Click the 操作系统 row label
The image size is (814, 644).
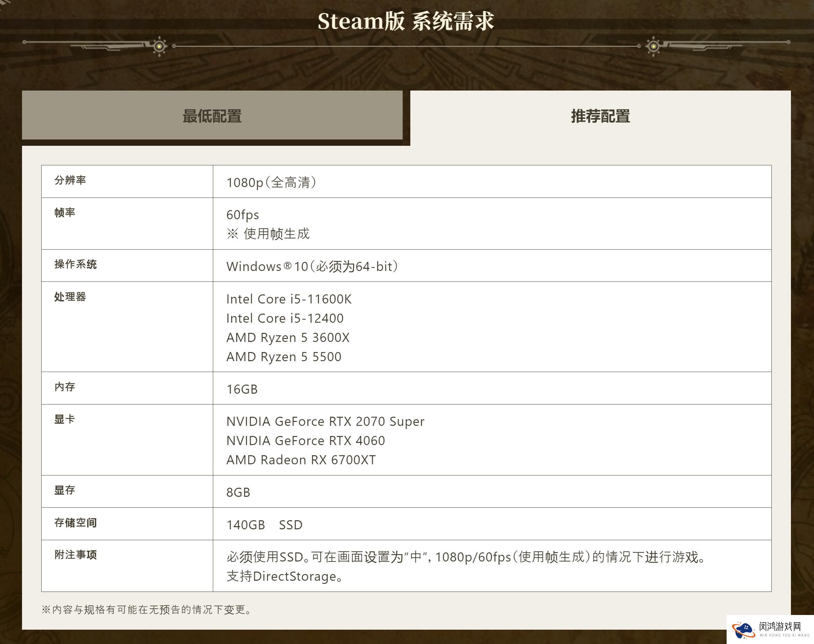[75, 264]
